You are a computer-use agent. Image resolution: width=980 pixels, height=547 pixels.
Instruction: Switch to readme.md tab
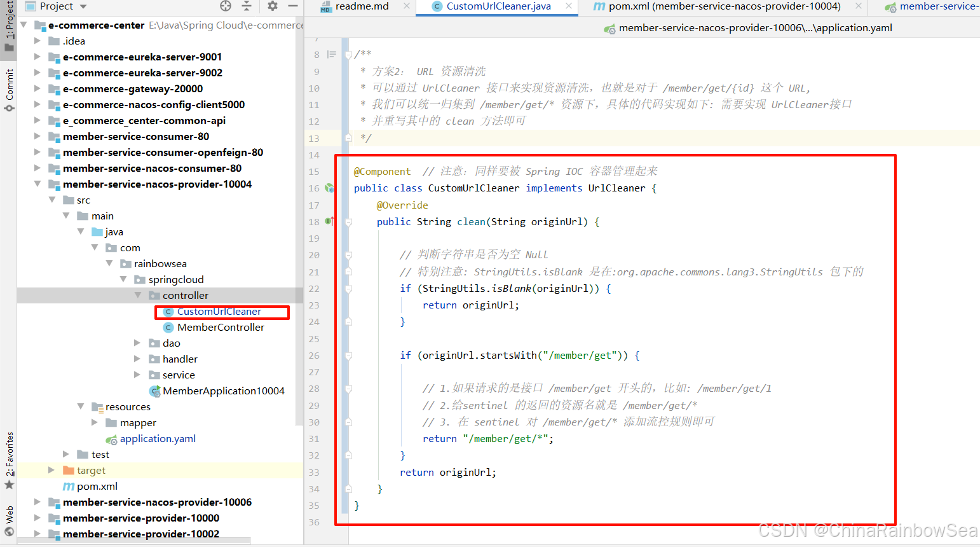[362, 6]
